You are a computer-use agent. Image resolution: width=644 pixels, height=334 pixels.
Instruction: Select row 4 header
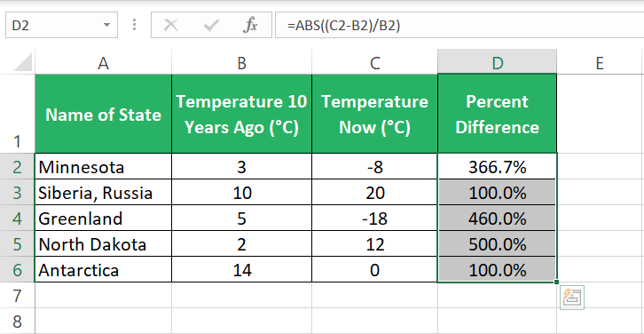pyautogui.click(x=17, y=218)
